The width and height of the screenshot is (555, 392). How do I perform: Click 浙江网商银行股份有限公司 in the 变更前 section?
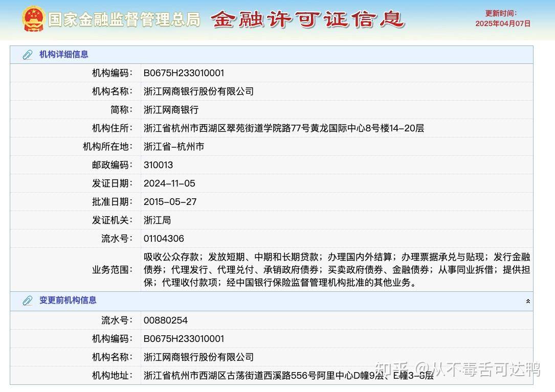pos(198,357)
